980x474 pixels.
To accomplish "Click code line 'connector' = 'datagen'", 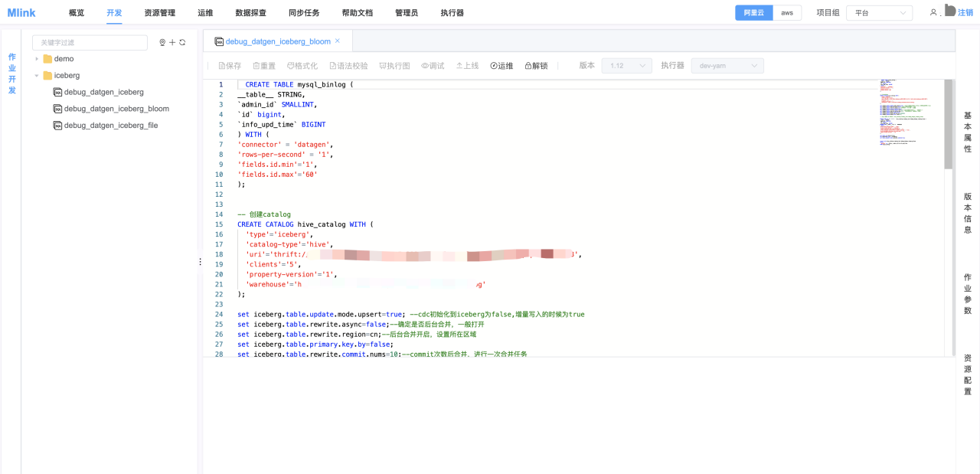I will point(286,144).
